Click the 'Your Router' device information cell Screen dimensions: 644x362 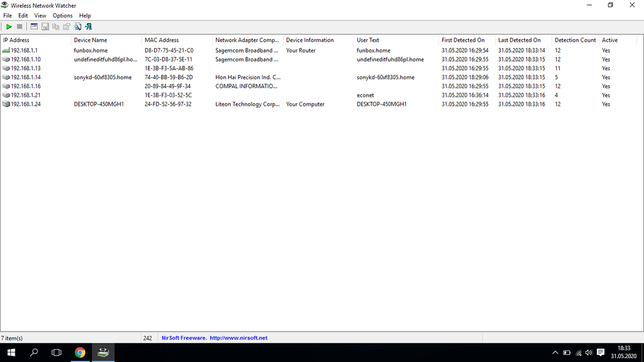click(300, 50)
